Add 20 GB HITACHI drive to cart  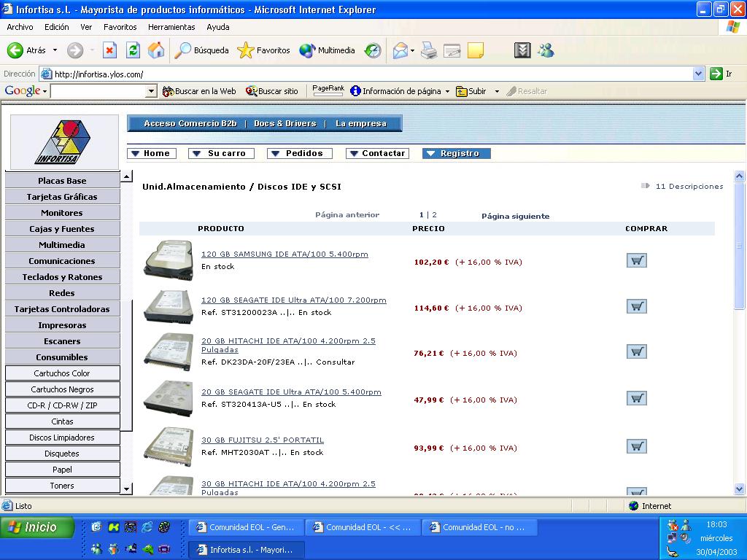coord(636,352)
